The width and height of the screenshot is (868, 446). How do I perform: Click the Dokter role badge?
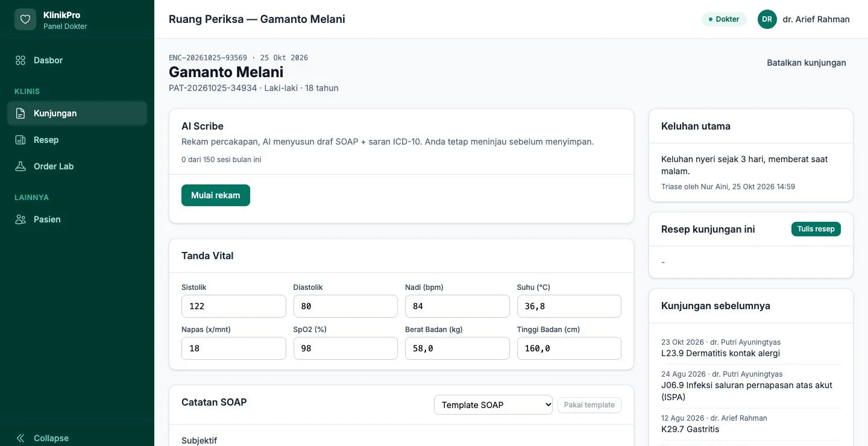[x=724, y=19]
